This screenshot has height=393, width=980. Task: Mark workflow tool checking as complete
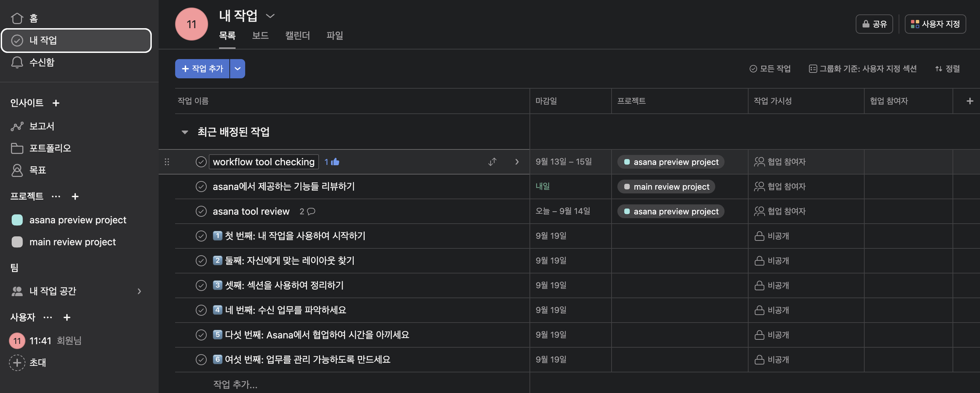pos(201,162)
